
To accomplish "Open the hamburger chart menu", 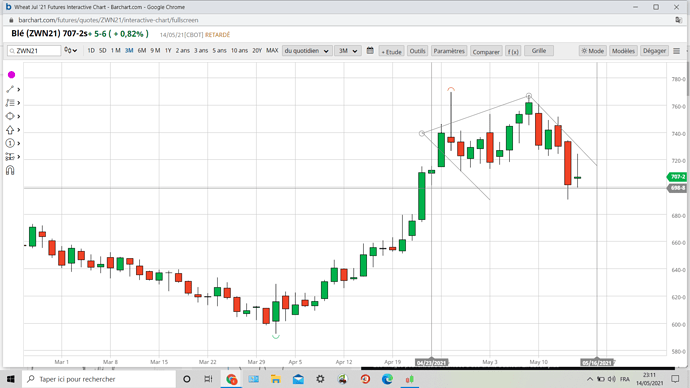I will [677, 51].
